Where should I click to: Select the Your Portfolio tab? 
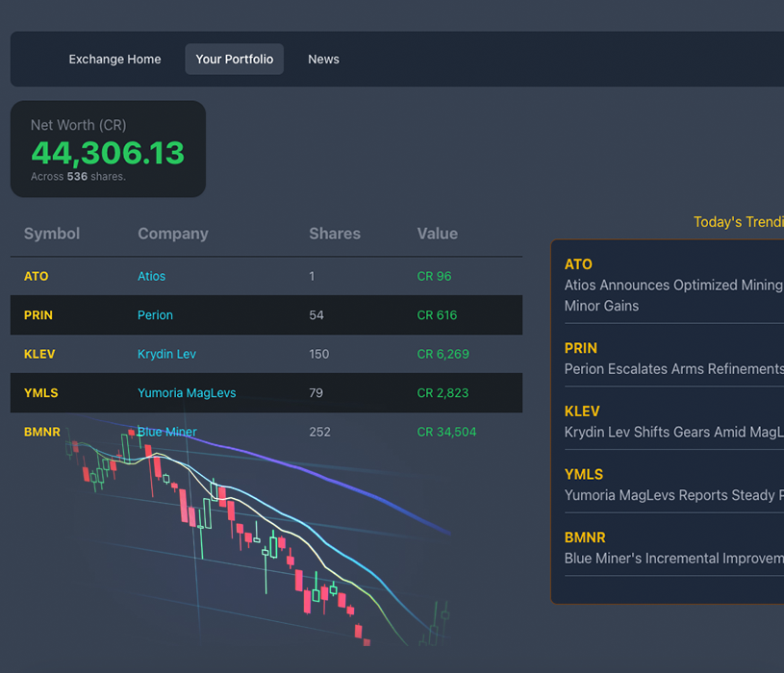(x=234, y=59)
